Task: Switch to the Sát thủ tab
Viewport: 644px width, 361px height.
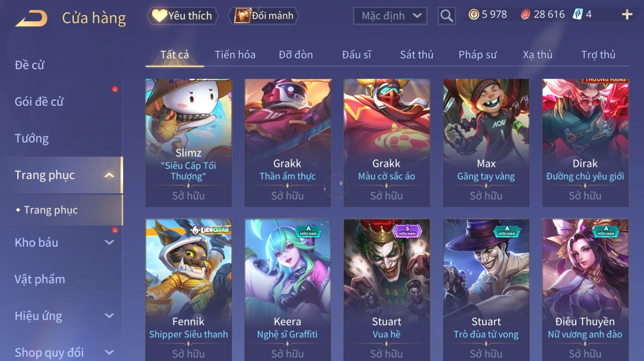Action: 416,55
